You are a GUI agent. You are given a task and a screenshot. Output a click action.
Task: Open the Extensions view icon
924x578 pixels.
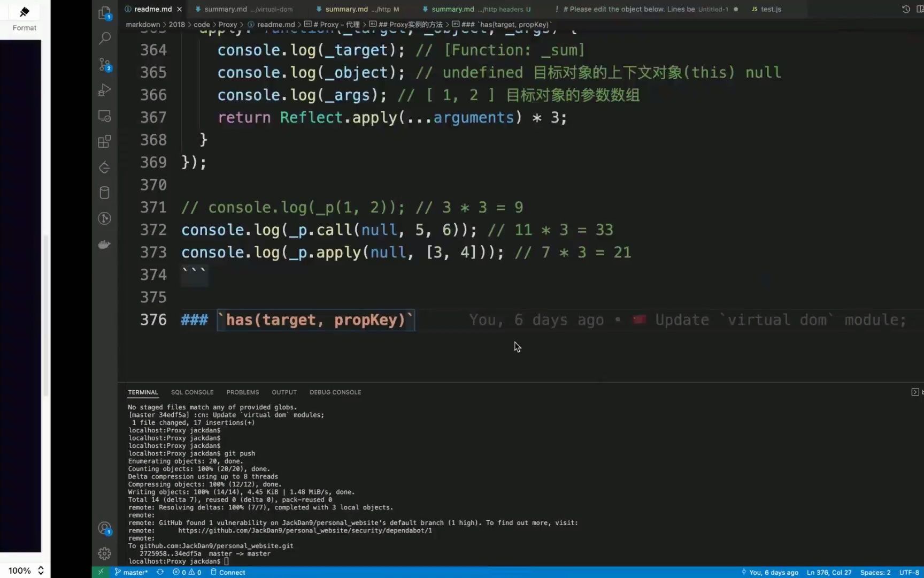point(105,141)
